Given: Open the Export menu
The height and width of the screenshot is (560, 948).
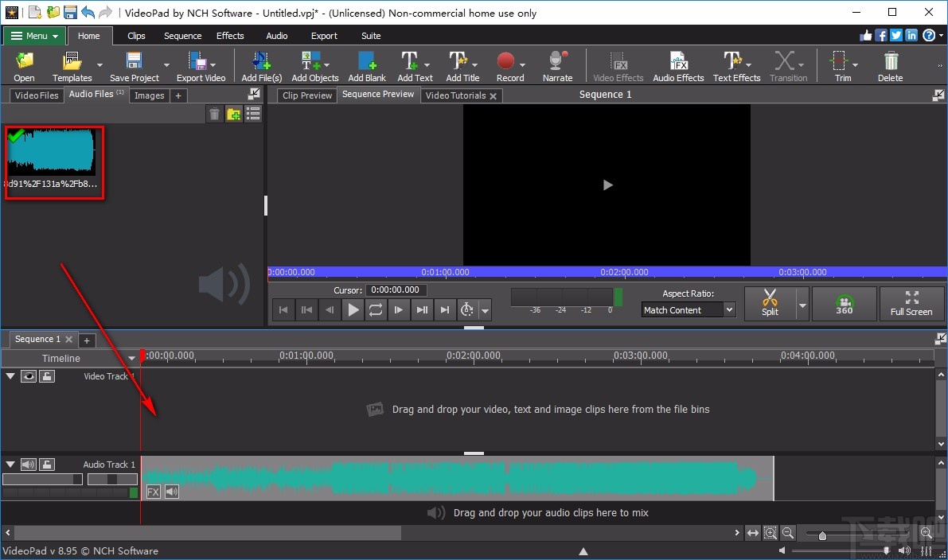Looking at the screenshot, I should (x=324, y=36).
